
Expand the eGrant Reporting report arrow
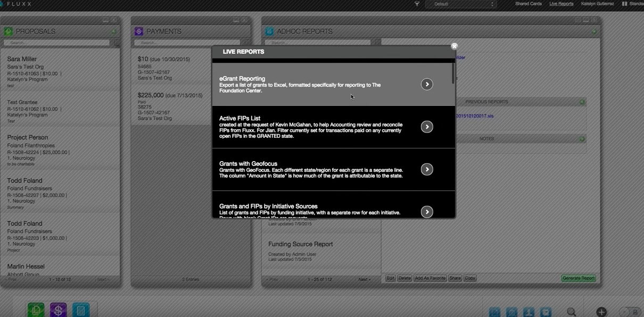coord(426,84)
